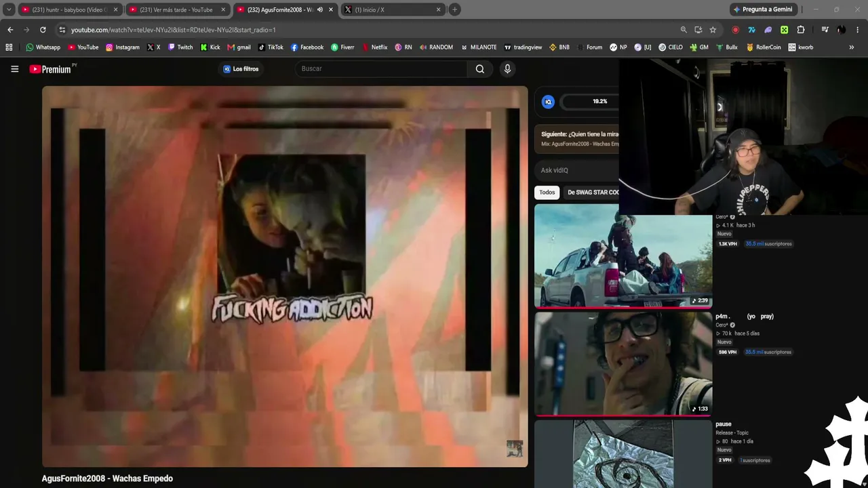Open the pause video thumbnail
This screenshot has width=868, height=488.
(623, 454)
